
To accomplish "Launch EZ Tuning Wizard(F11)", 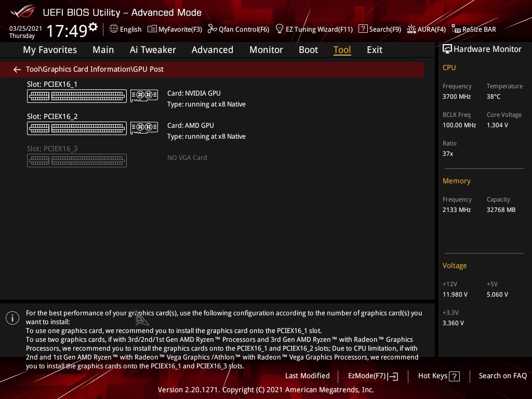I will coord(320,29).
